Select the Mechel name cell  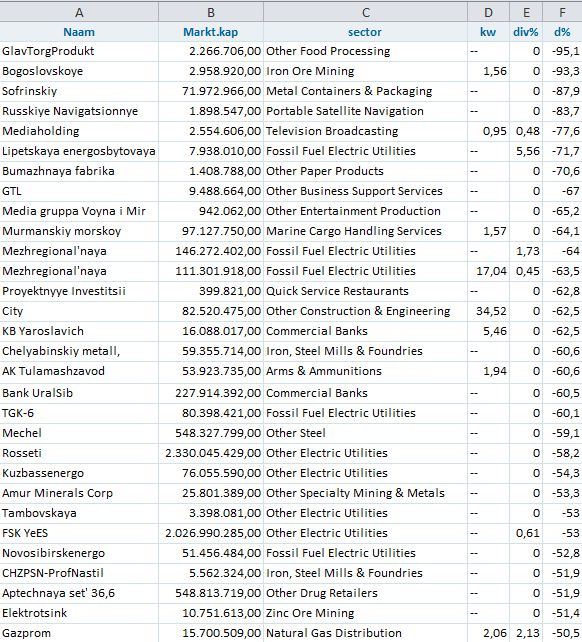[x=79, y=434]
